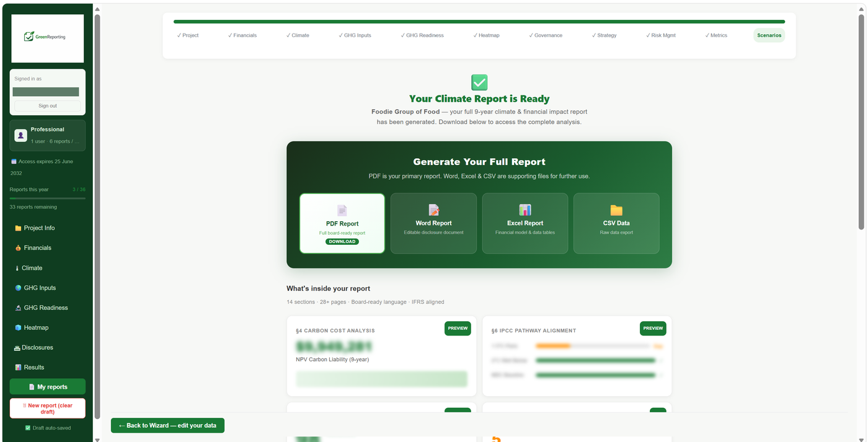Image resolution: width=868 pixels, height=442 pixels.
Task: Preview the Carbon Cost Analysis section
Action: click(458, 329)
